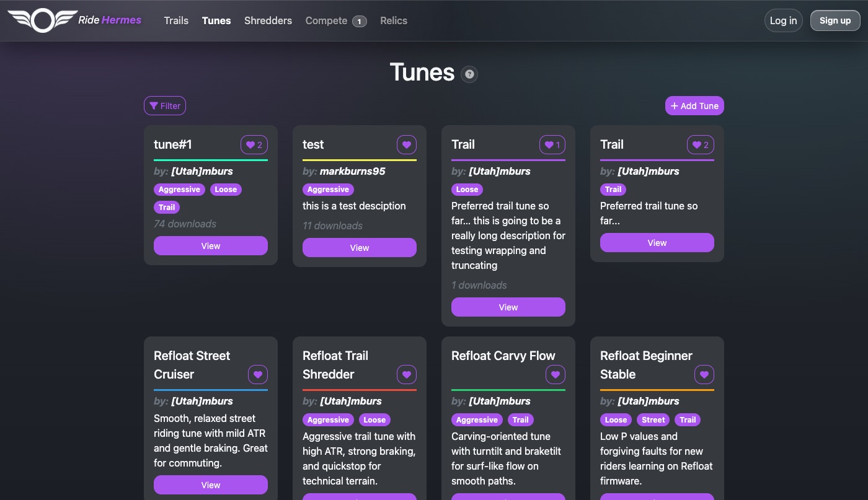Click the Loose tag on tune#1
868x500 pixels.
point(226,190)
